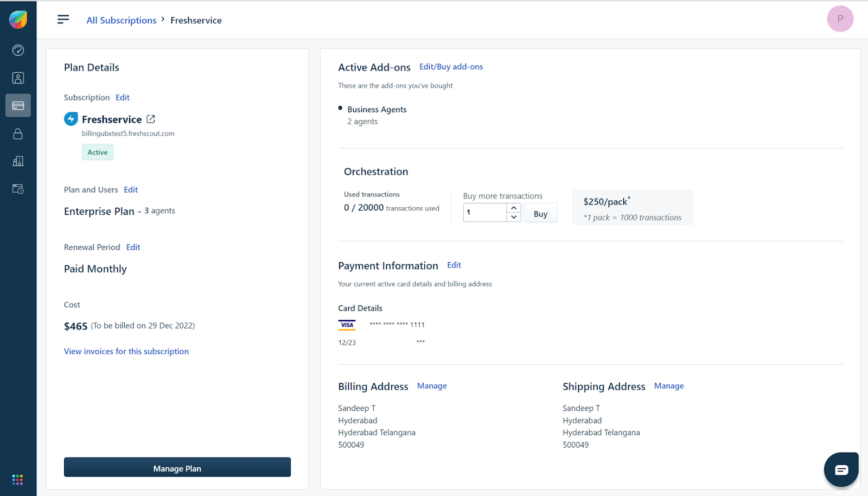Click the Orchestration heading
This screenshot has height=496, width=868.
point(376,172)
